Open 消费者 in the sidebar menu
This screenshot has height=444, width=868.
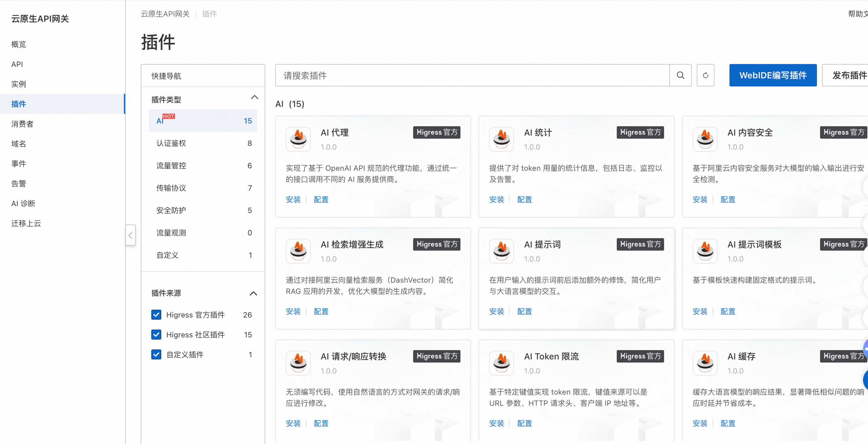click(x=22, y=124)
